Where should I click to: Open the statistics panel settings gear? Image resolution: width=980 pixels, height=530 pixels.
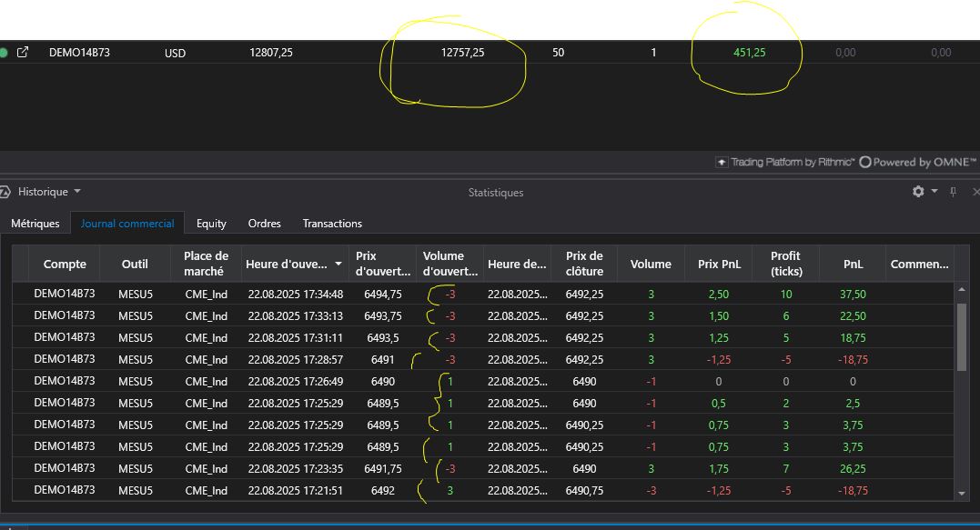click(918, 192)
